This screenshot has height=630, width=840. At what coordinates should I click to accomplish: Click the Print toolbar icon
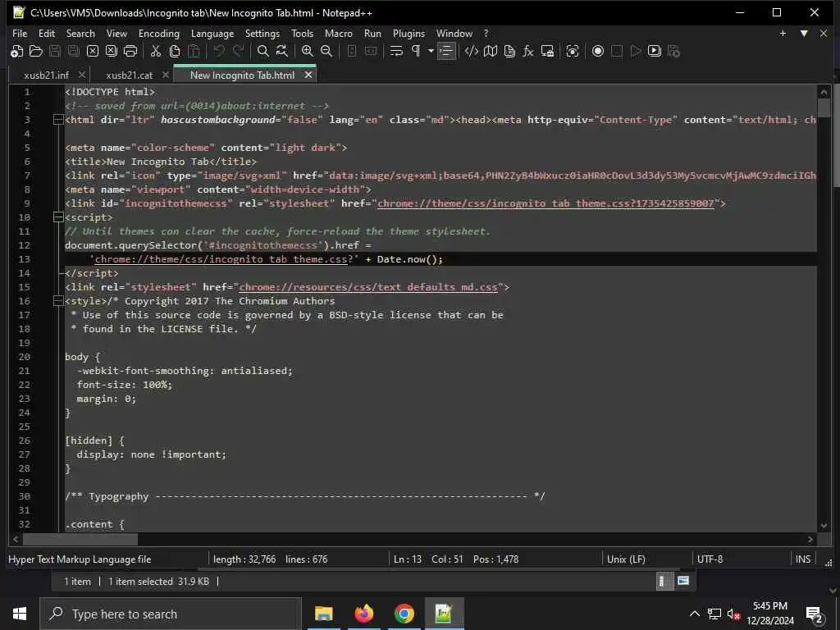(x=130, y=52)
